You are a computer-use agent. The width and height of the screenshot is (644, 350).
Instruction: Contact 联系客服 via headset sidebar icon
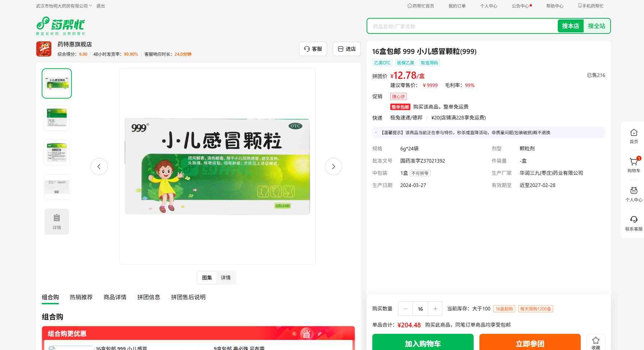point(634,220)
